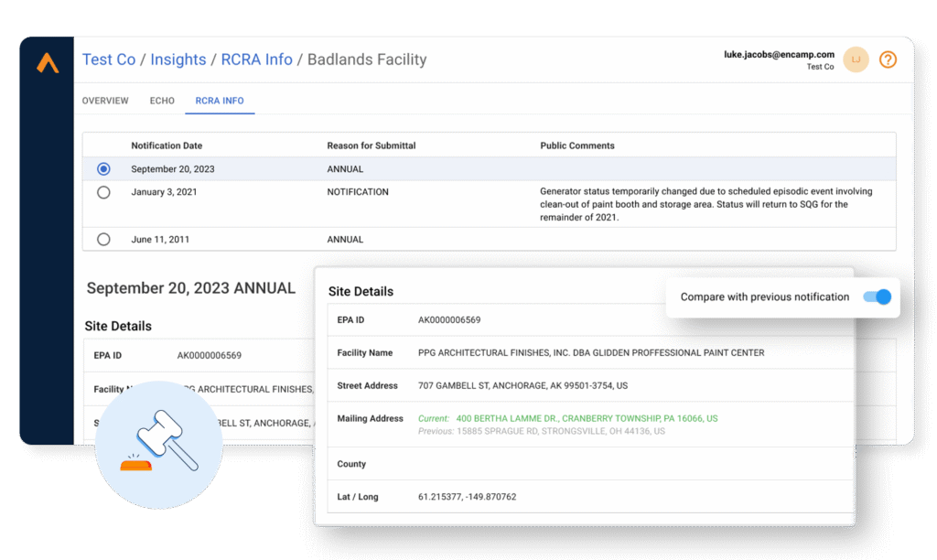Image resolution: width=937 pixels, height=560 pixels.
Task: Go to Test Co breadcrumb link
Action: (109, 59)
